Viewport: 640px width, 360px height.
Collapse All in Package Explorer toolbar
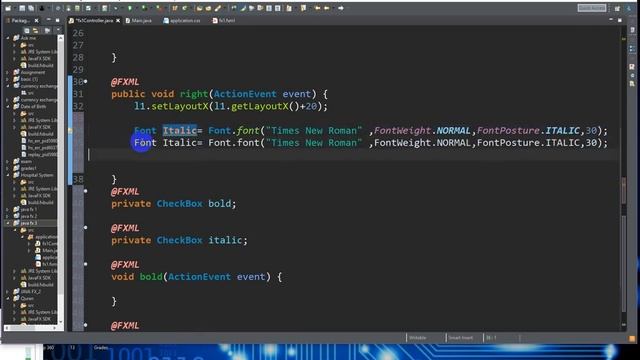27,30
